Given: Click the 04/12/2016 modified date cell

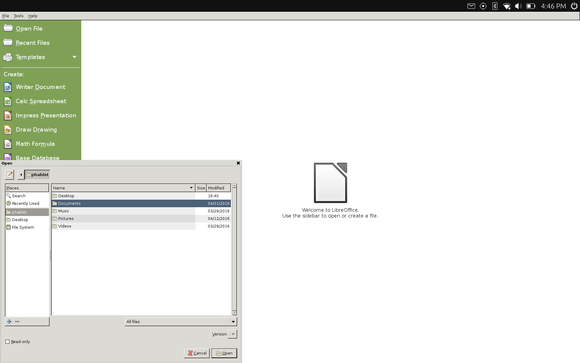Looking at the screenshot, I should tap(218, 219).
